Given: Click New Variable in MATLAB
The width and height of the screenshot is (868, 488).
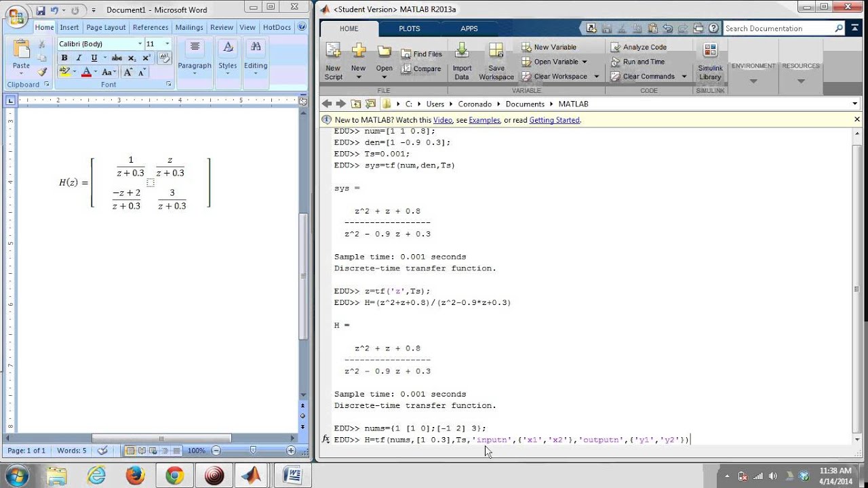Looking at the screenshot, I should pos(549,47).
